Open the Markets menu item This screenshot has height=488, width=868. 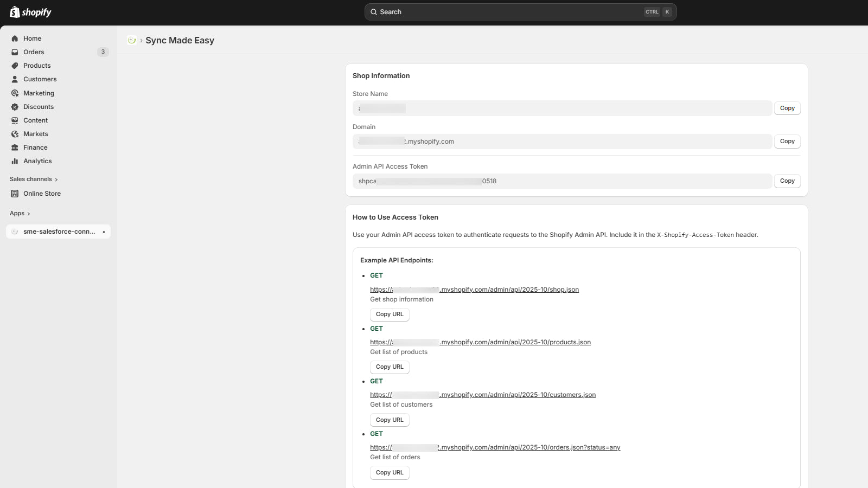(x=36, y=133)
